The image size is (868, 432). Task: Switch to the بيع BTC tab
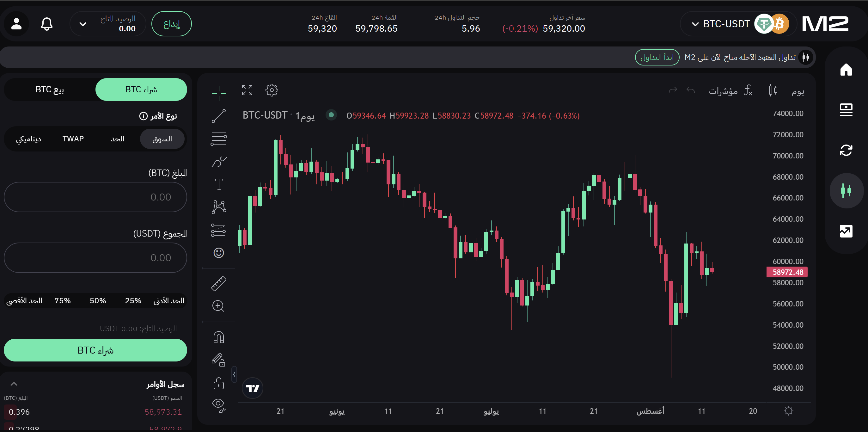click(x=50, y=90)
